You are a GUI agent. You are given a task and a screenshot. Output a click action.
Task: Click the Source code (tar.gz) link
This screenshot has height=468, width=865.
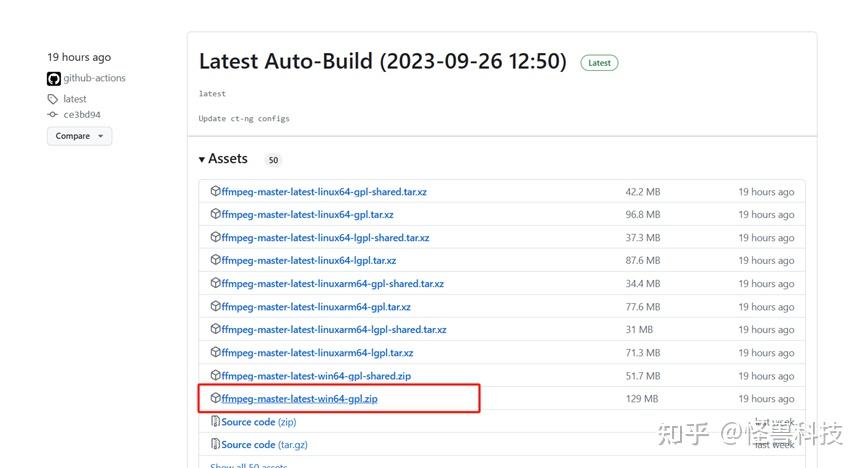tap(262, 445)
